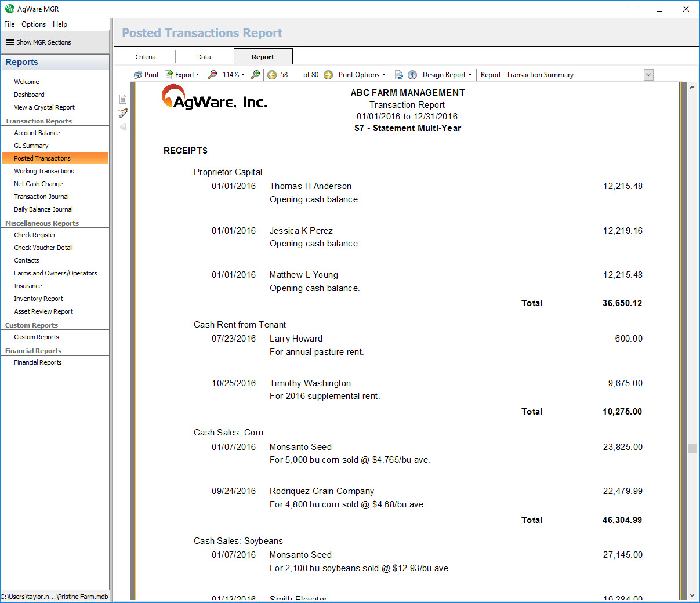Click the page thumbnail icon left of report
Viewport: 700px width, 603px height.
click(x=123, y=99)
